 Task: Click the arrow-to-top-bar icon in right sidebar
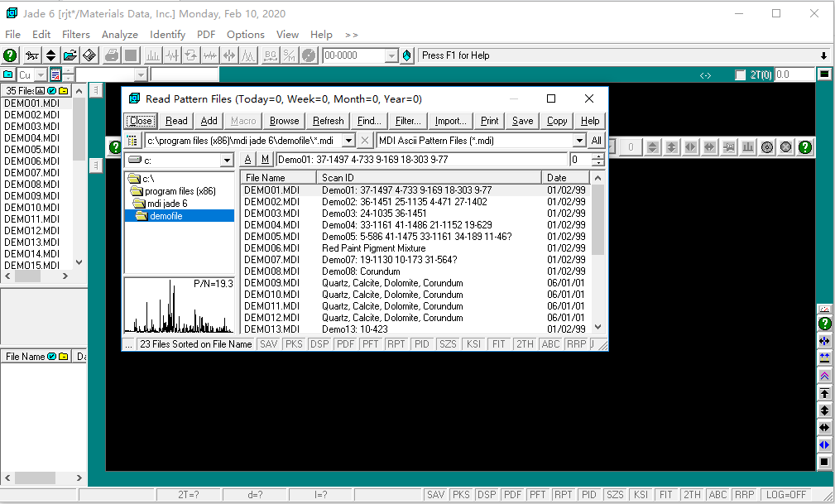(x=824, y=394)
